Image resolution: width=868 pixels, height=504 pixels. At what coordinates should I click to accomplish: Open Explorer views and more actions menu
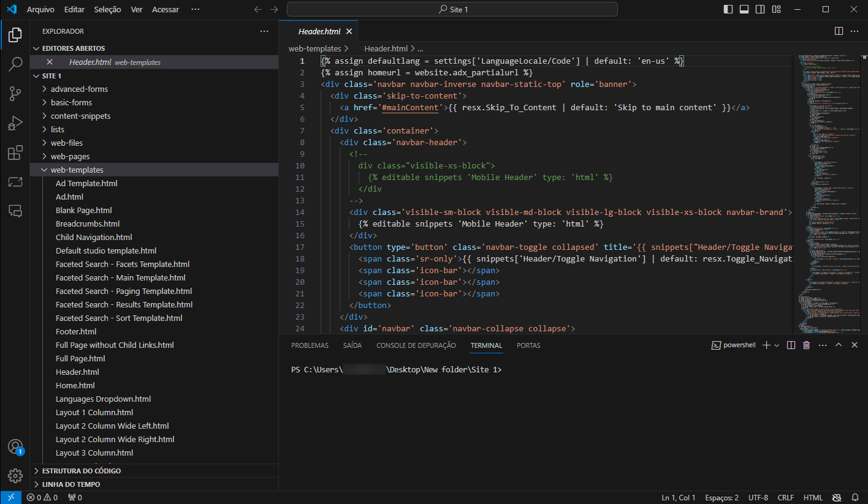tap(264, 31)
